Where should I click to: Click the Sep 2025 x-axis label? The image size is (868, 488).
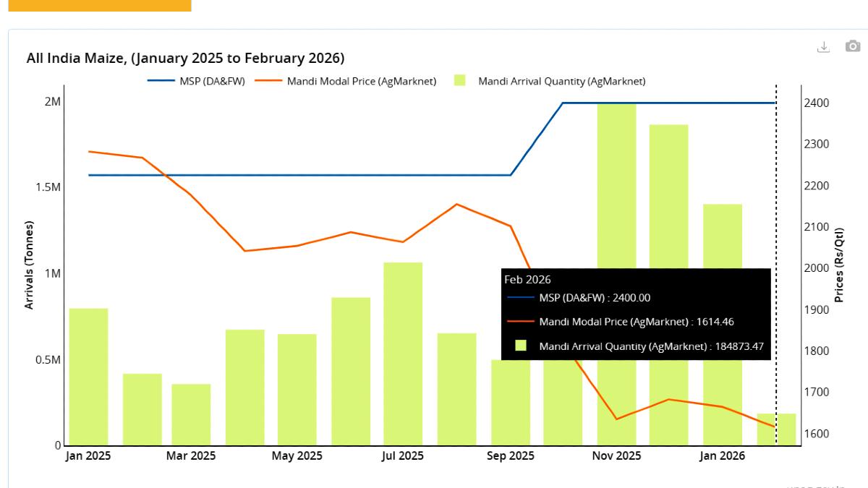511,456
